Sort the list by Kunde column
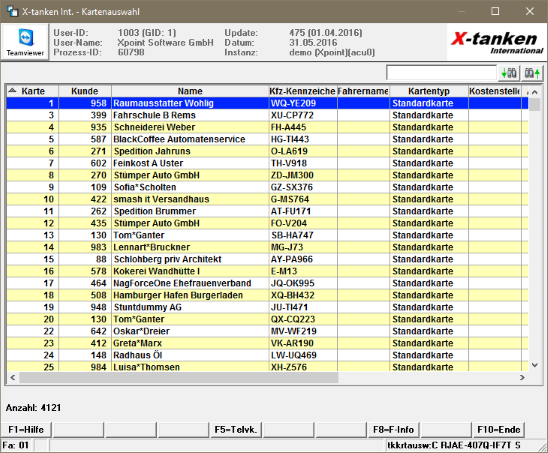548x453 pixels. (85, 91)
